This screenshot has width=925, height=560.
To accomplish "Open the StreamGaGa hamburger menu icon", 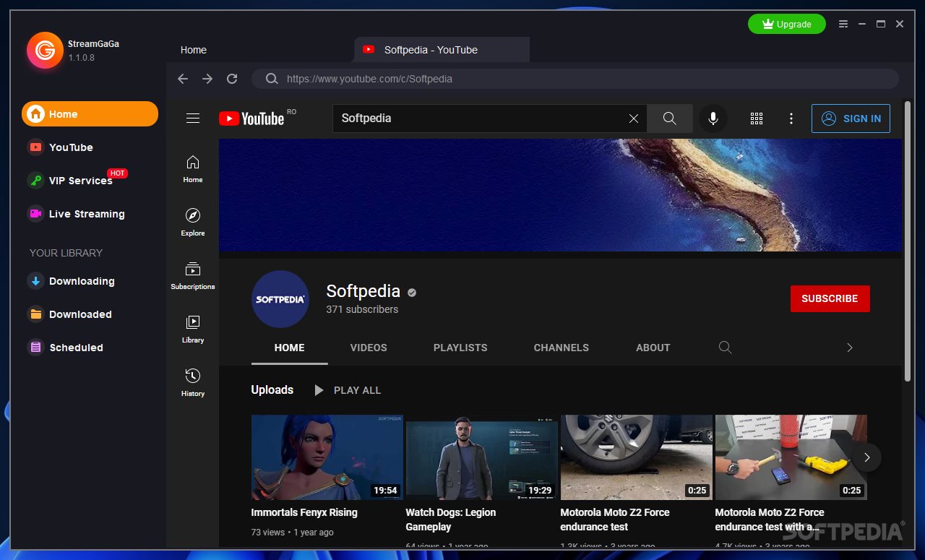I will 843,24.
